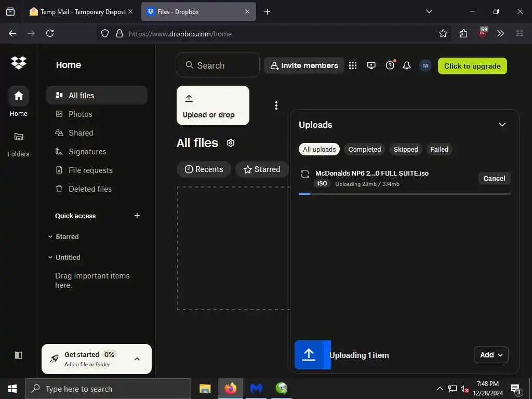
Task: Open Firefox View pinned icon
Action: click(x=10, y=11)
